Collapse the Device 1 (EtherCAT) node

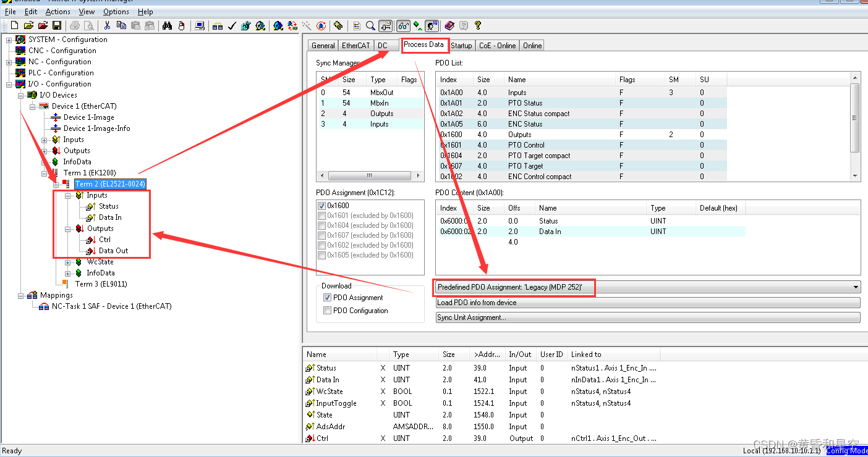pyautogui.click(x=33, y=106)
